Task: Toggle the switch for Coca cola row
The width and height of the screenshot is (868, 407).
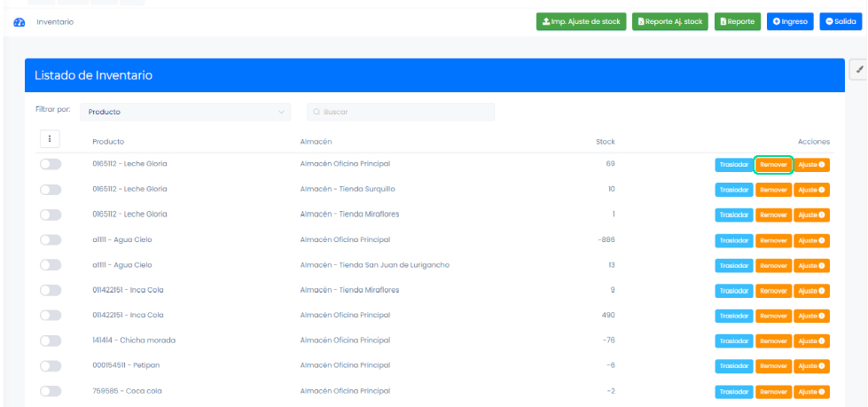Action: pos(51,391)
